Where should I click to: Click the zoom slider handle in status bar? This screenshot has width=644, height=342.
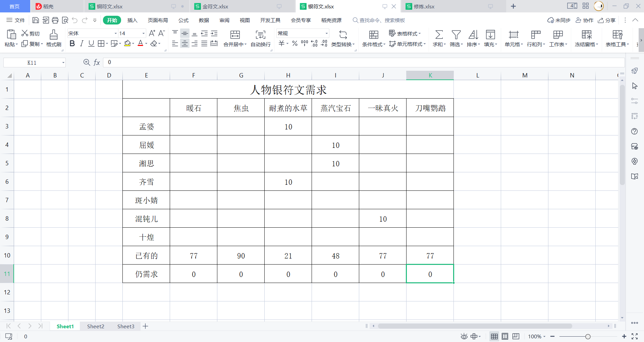click(588, 336)
